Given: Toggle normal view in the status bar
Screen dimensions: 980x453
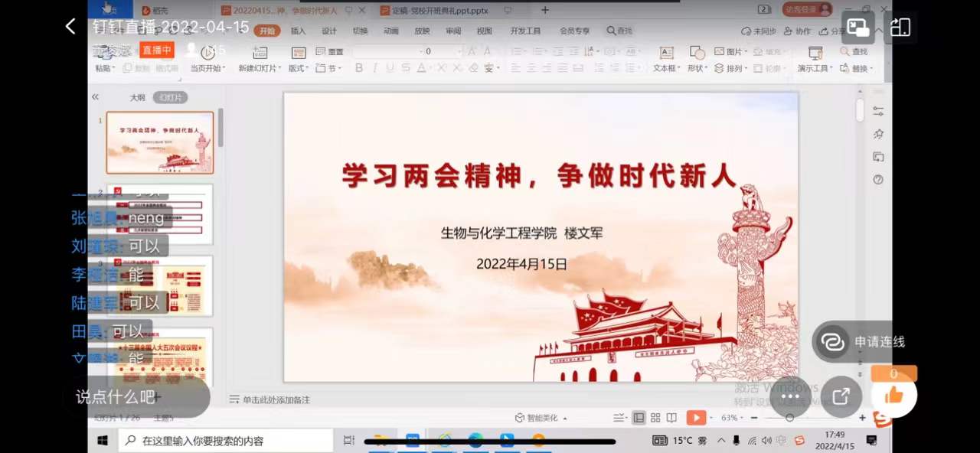Looking at the screenshot, I should (x=639, y=418).
